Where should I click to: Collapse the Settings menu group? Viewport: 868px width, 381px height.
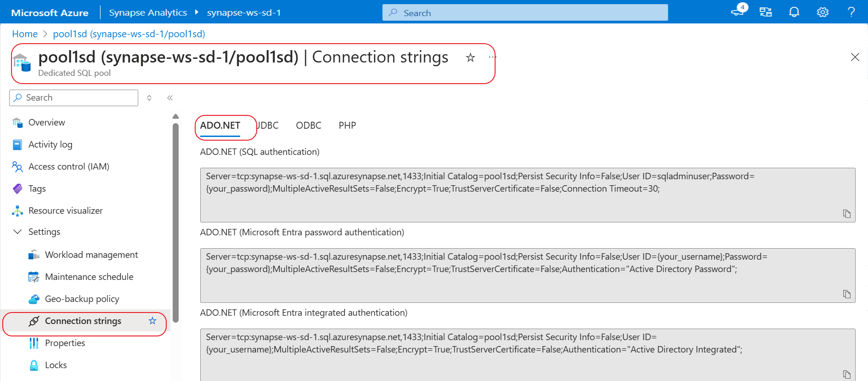17,232
